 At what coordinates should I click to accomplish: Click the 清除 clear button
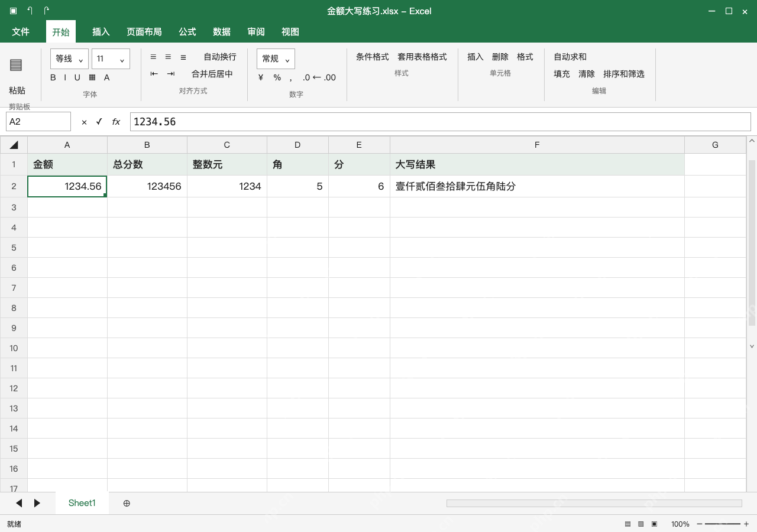point(587,74)
